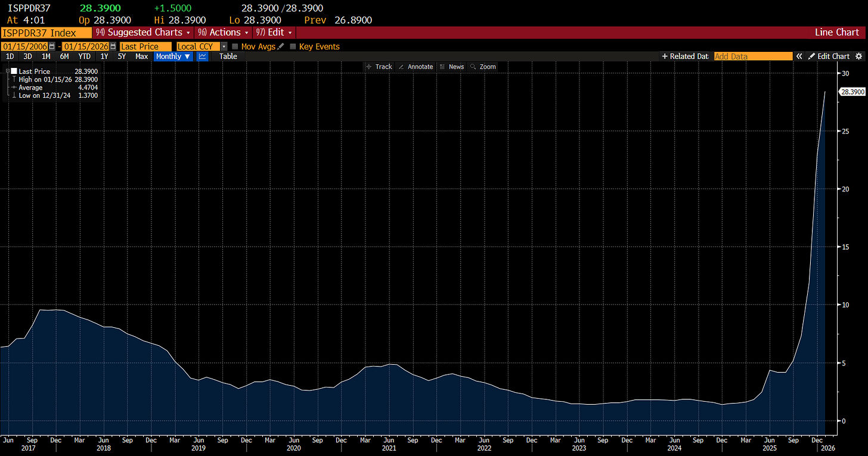
Task: Enable the Mov Avgs checkbox
Action: pos(235,46)
